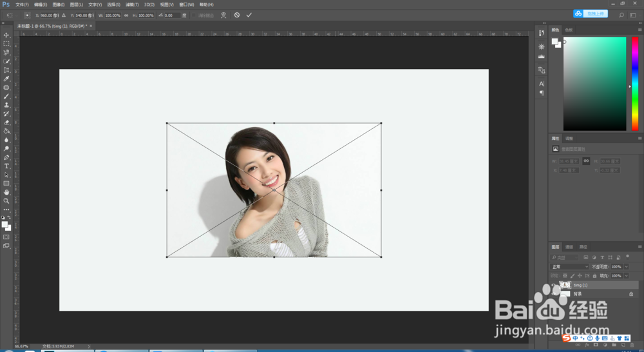Toggle relative positioning triangle icon
644x352 pixels.
click(x=64, y=15)
